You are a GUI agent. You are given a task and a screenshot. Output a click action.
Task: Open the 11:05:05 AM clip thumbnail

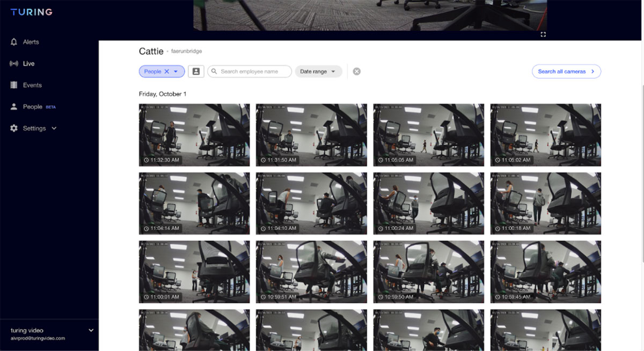(428, 135)
